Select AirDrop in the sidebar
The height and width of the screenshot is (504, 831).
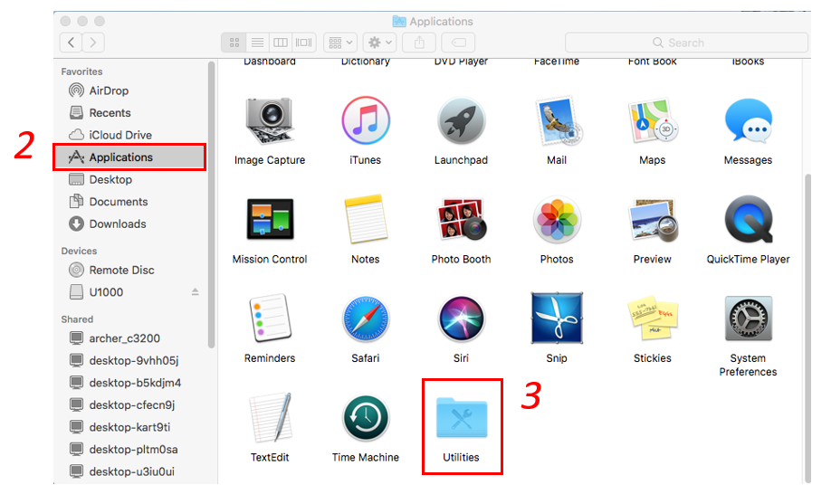click(129, 90)
